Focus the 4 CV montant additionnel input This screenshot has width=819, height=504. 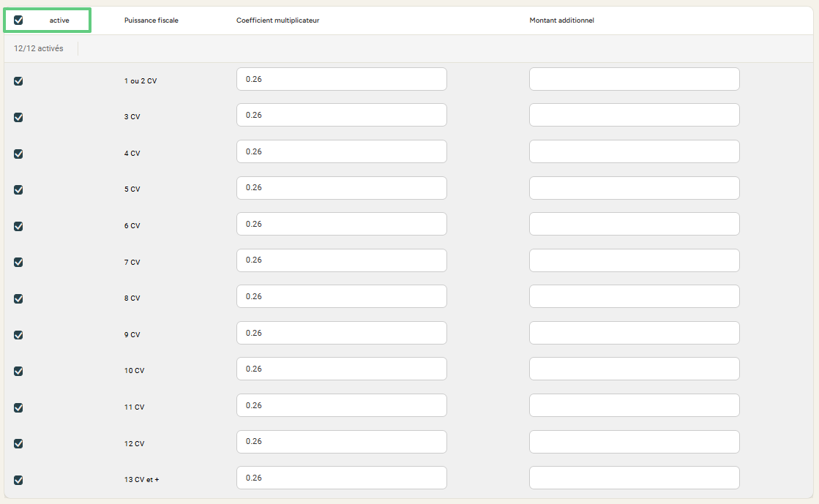click(635, 151)
